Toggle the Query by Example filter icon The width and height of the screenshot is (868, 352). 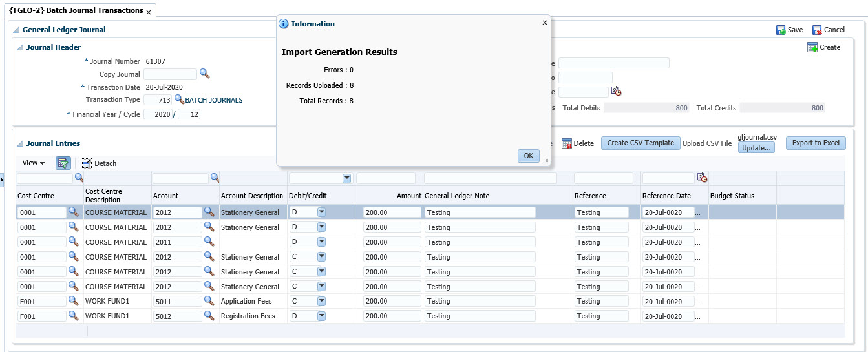pyautogui.click(x=63, y=163)
